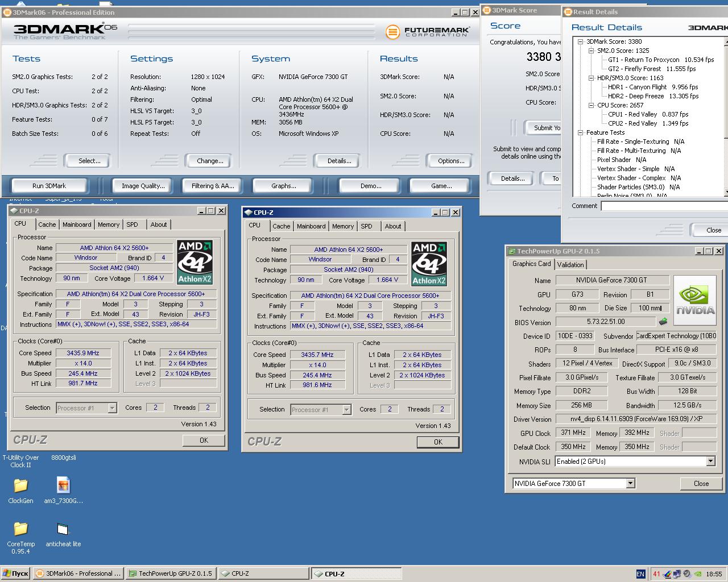This screenshot has height=582, width=728.
Task: Collapse the CPU Score: 2657 node
Action: point(591,105)
